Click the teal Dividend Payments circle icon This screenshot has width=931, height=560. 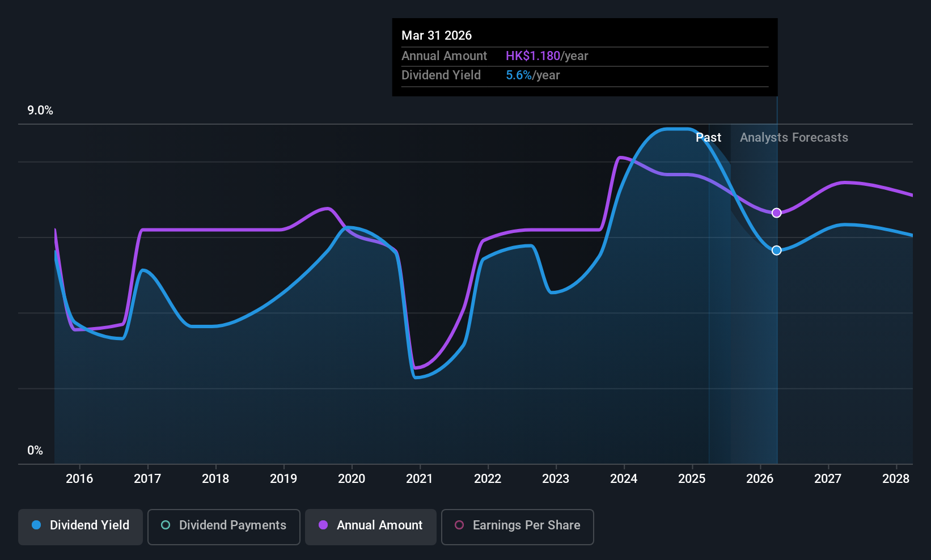(x=166, y=525)
